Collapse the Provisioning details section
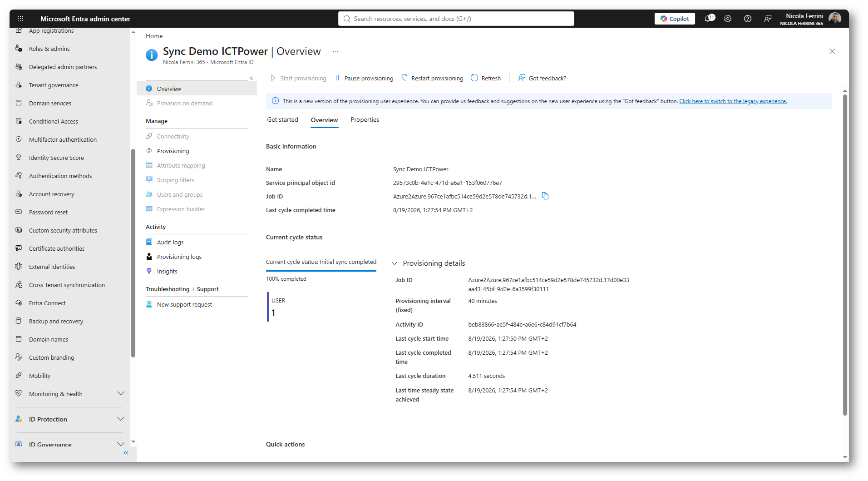 395,263
